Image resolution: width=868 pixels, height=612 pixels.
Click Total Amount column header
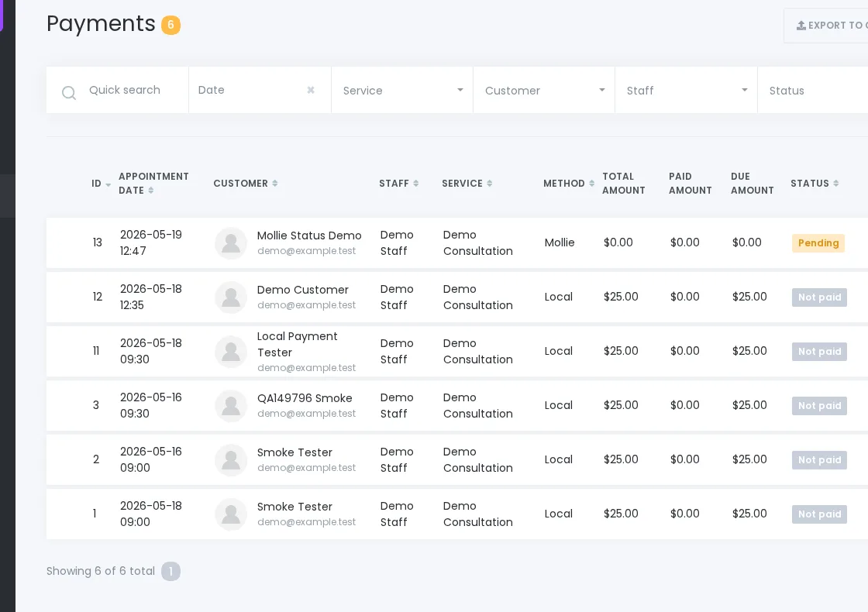tap(623, 183)
